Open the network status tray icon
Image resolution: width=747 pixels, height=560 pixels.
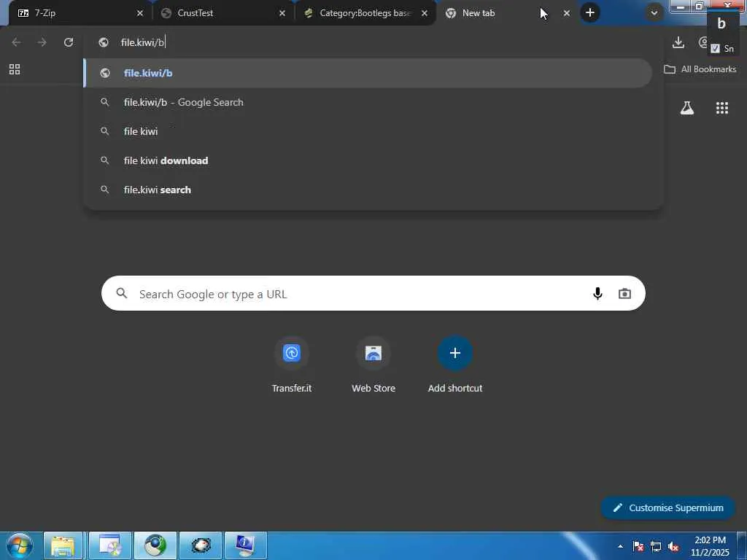coord(656,546)
